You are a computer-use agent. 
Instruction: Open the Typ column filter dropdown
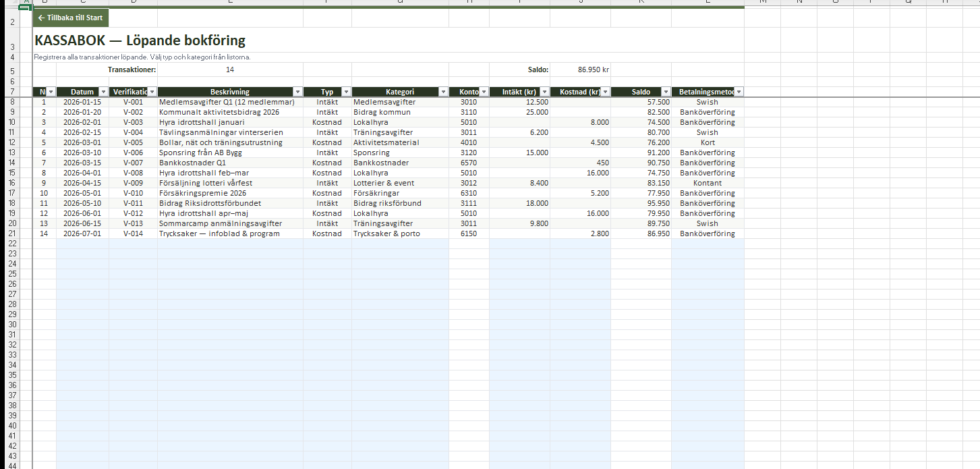tap(346, 92)
